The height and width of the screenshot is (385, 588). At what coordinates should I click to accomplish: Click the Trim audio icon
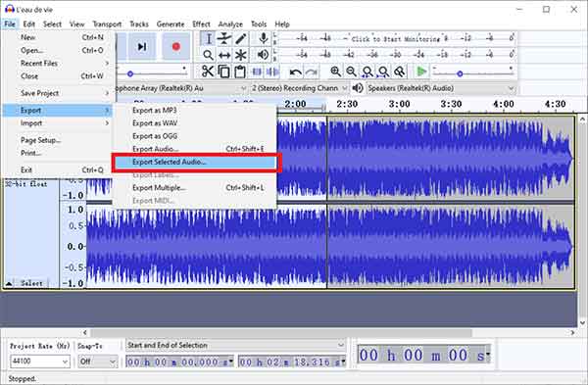(x=257, y=72)
